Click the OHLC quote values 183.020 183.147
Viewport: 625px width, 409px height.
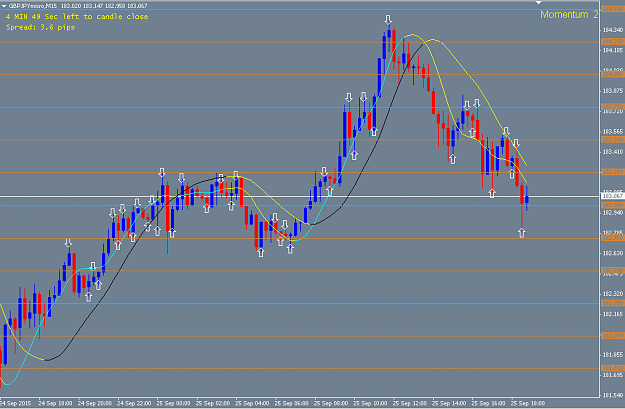(82, 6)
